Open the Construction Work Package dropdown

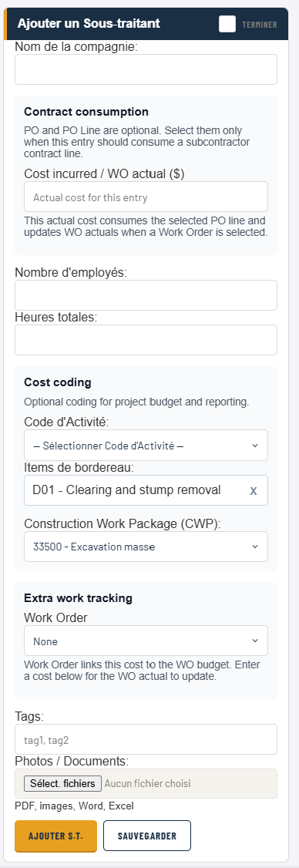click(146, 547)
